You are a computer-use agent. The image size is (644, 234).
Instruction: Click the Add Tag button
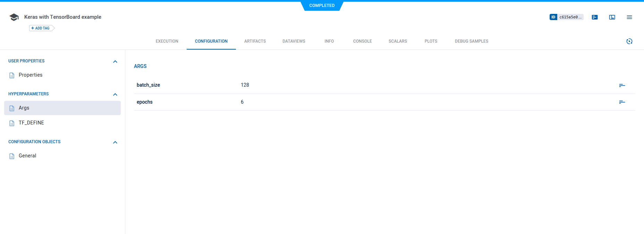point(41,28)
